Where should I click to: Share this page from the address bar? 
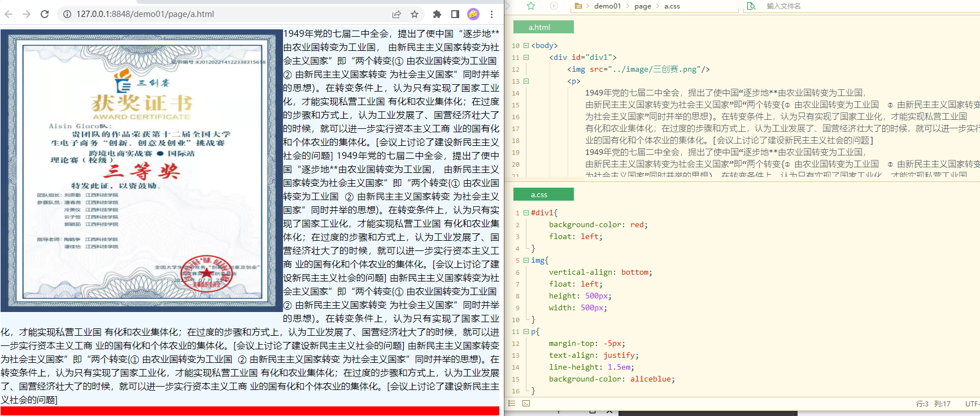pos(397,14)
